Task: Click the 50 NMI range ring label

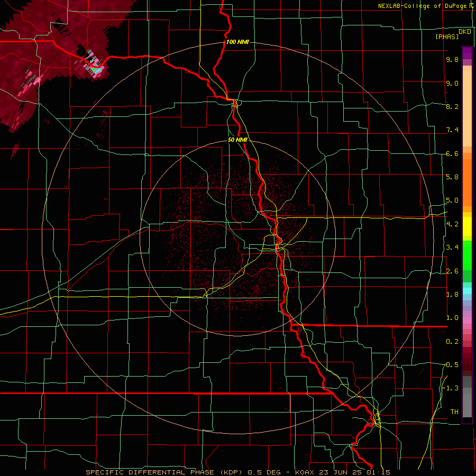Action: [x=237, y=140]
